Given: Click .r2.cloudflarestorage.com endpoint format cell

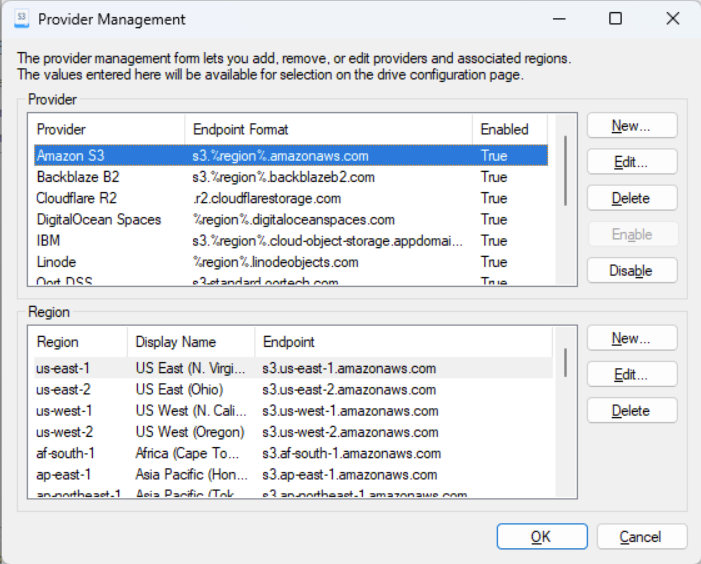Looking at the screenshot, I should coord(267,198).
